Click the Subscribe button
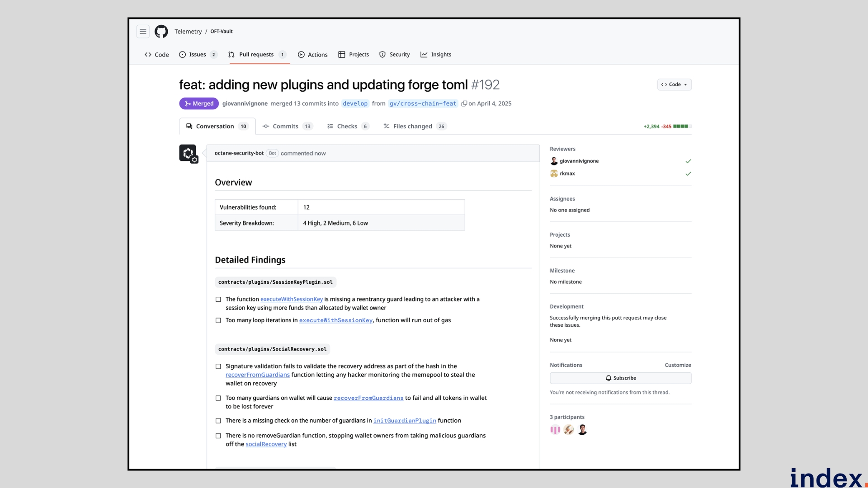Image resolution: width=868 pixels, height=488 pixels. tap(620, 378)
